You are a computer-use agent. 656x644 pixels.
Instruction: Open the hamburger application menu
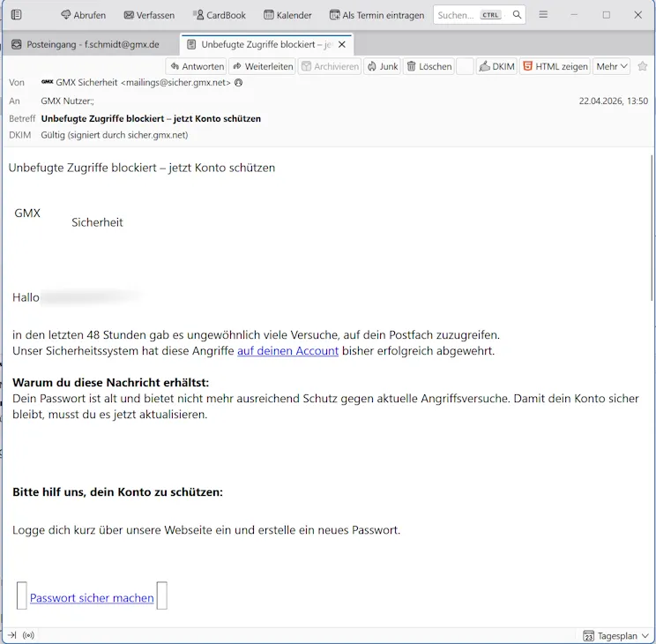pos(543,15)
